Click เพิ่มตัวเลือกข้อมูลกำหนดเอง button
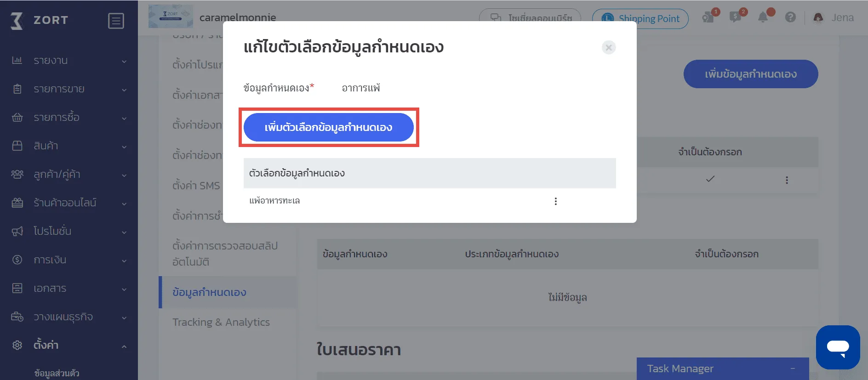Viewport: 868px width, 380px height. click(x=328, y=127)
